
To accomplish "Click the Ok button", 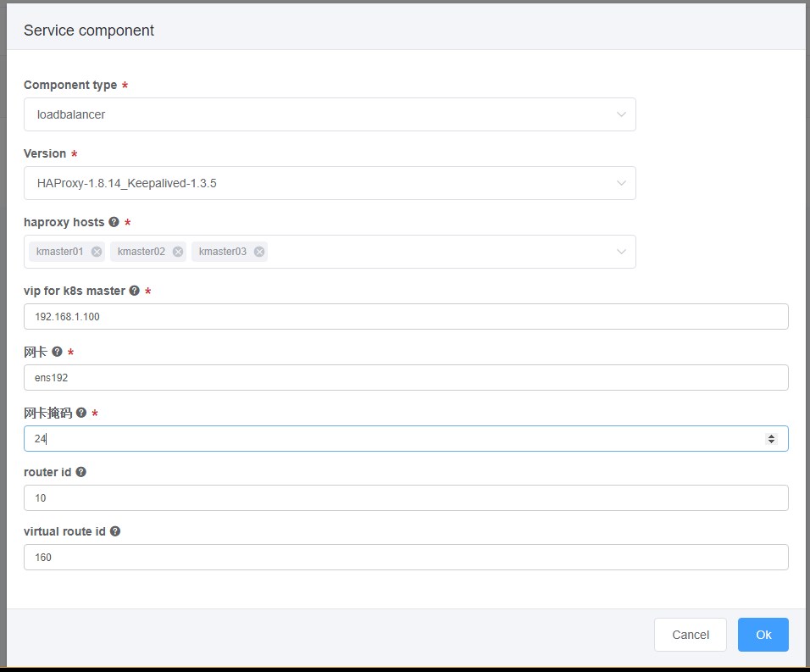I will click(763, 635).
